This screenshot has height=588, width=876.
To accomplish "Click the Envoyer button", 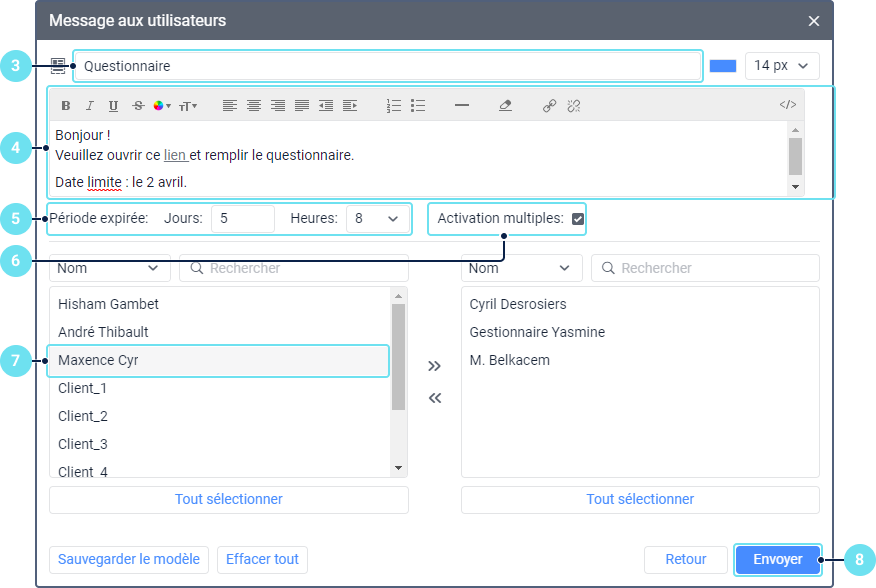I will [777, 560].
